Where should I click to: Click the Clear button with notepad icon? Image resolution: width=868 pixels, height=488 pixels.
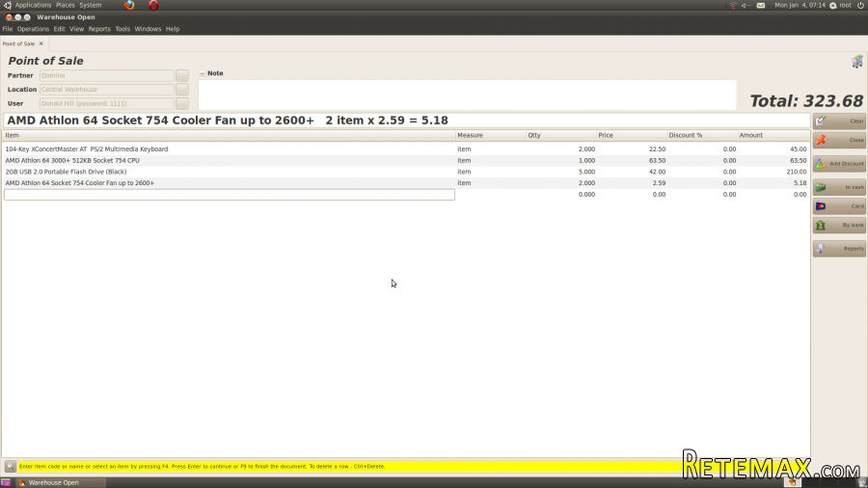[x=839, y=121]
